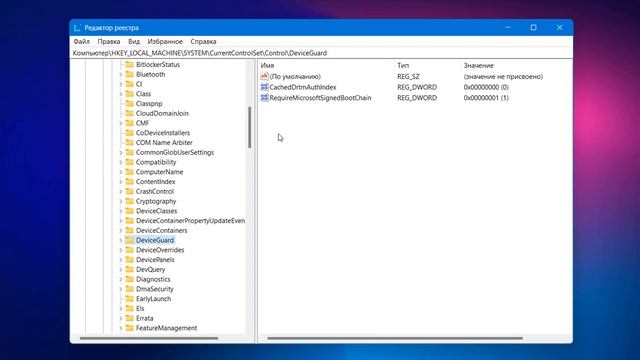Click the DeviceGuard open folder icon
The height and width of the screenshot is (360, 640).
click(130, 240)
